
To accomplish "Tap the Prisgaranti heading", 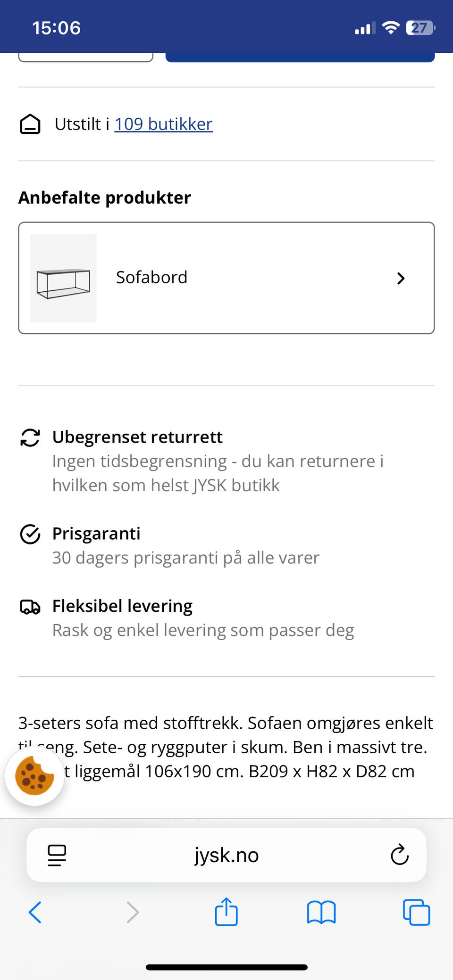I will point(96,534).
